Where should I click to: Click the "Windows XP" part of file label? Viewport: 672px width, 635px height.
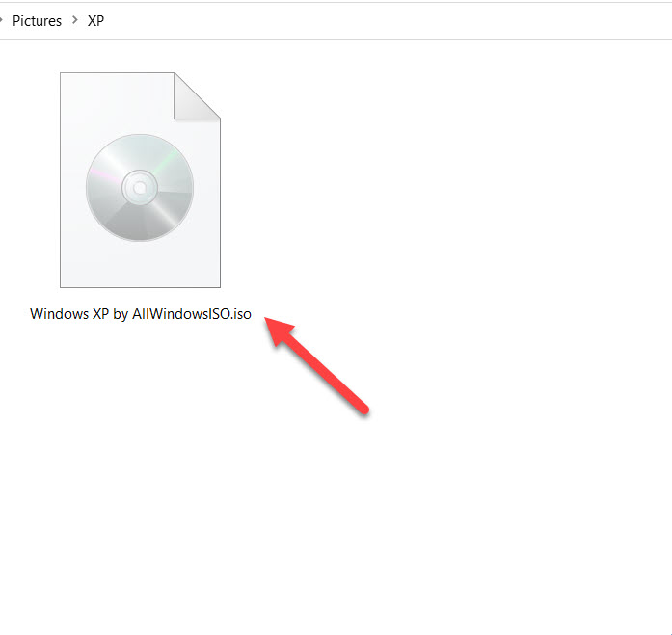(x=69, y=314)
